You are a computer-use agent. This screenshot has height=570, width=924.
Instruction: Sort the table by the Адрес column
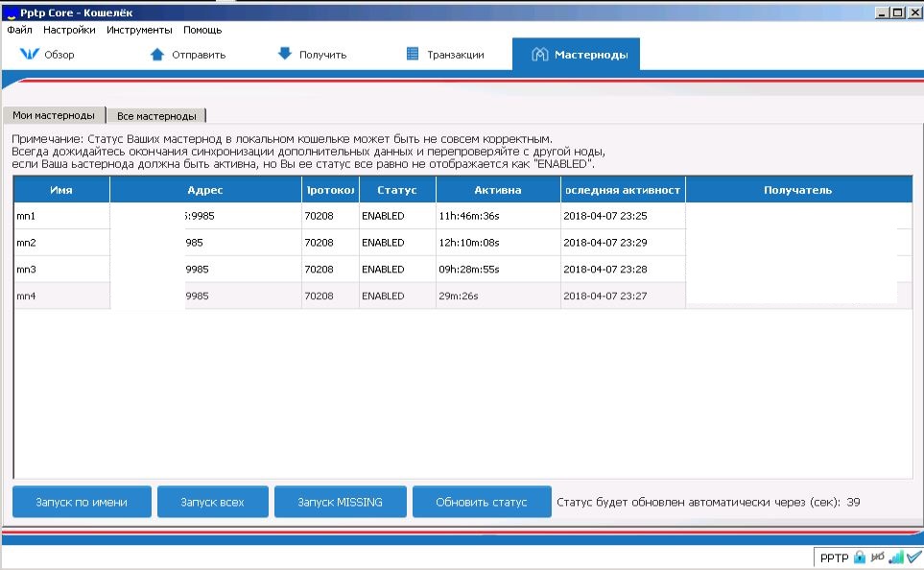pyautogui.click(x=205, y=190)
